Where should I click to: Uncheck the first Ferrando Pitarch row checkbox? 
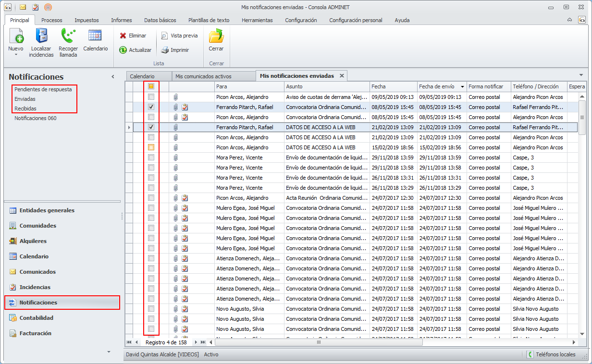pyautogui.click(x=151, y=107)
